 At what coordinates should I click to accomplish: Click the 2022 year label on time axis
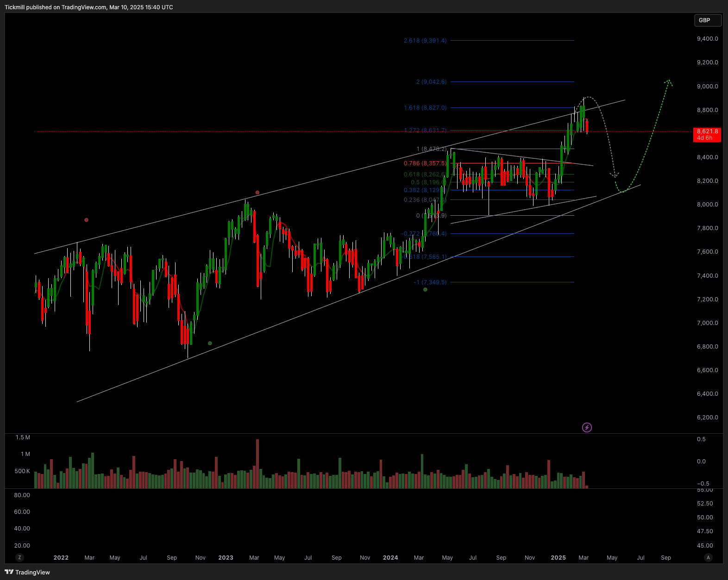click(61, 558)
